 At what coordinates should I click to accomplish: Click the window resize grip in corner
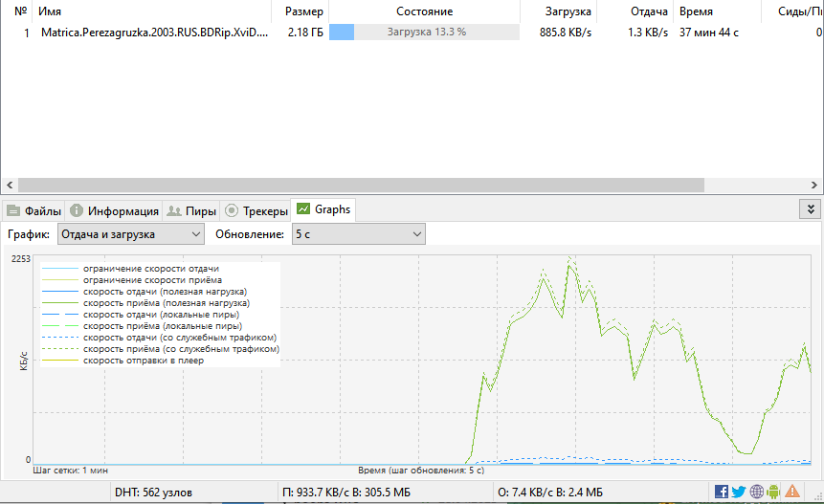coord(817,496)
